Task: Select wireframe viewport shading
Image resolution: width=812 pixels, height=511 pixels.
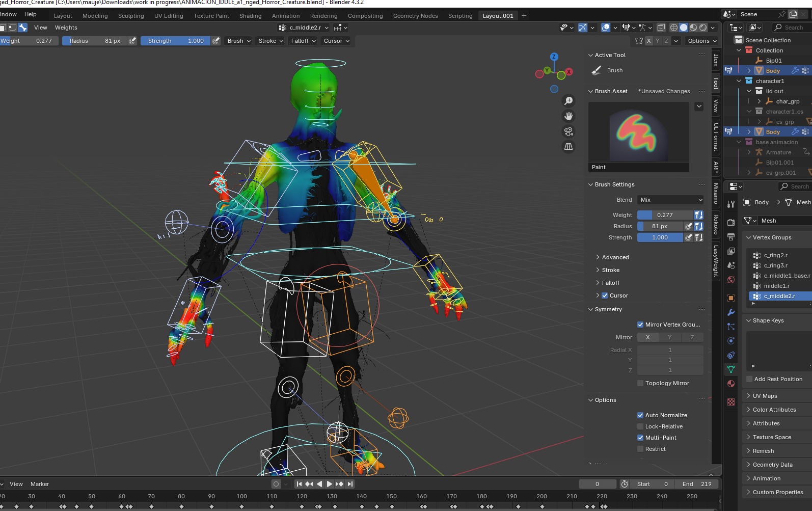Action: (674, 28)
